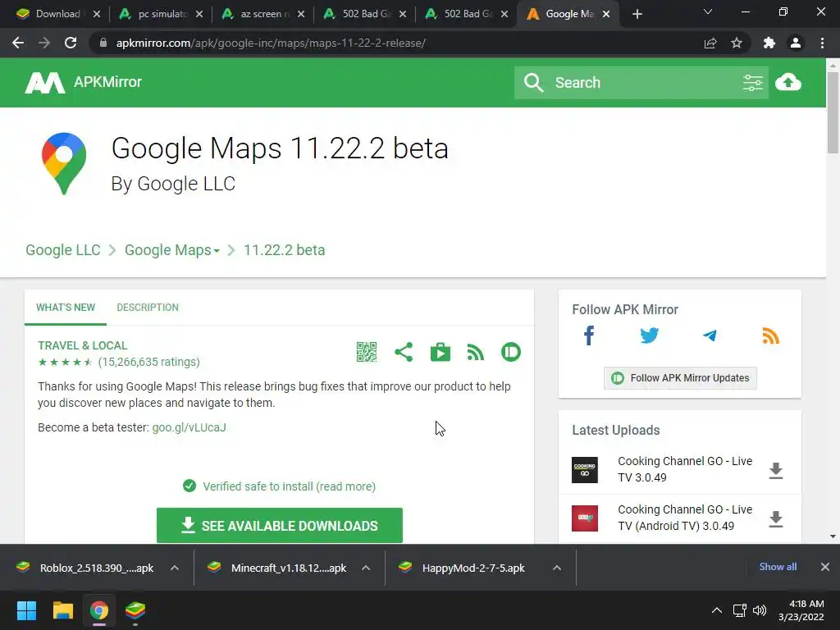Viewport: 840px width, 630px height.
Task: Open the Chrome extensions puzzle icon
Action: click(769, 43)
